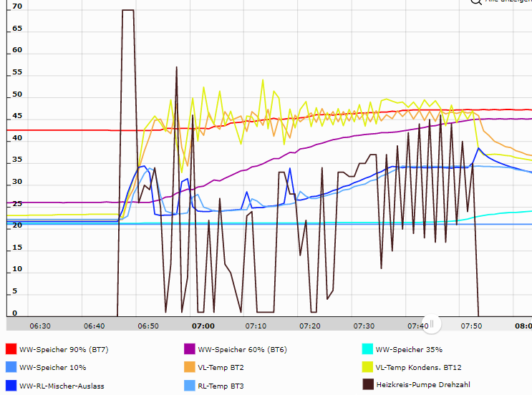Toggle yellow VL-Temp Kondens. BT12 swatch
This screenshot has width=532, height=395.
(x=368, y=367)
